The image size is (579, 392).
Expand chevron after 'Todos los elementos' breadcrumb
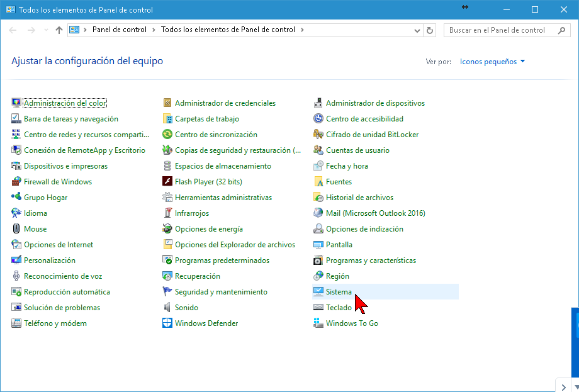303,30
